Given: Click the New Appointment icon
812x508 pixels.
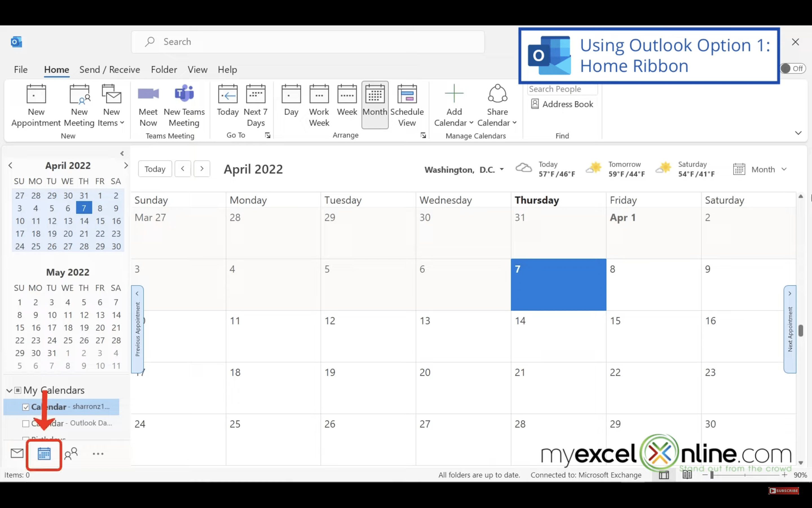Looking at the screenshot, I should 36,105.
